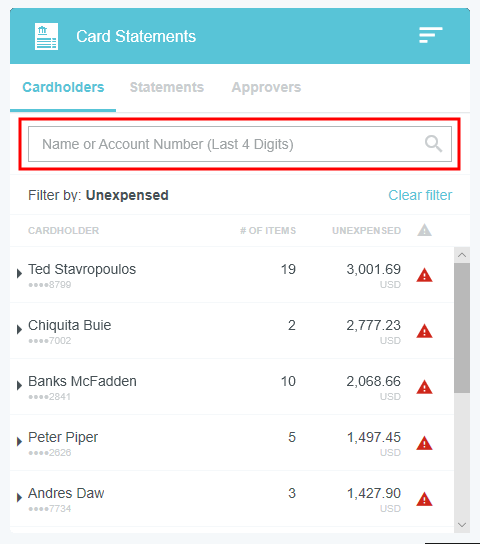Click the Clear filter link
This screenshot has width=480, height=544.
pos(420,195)
